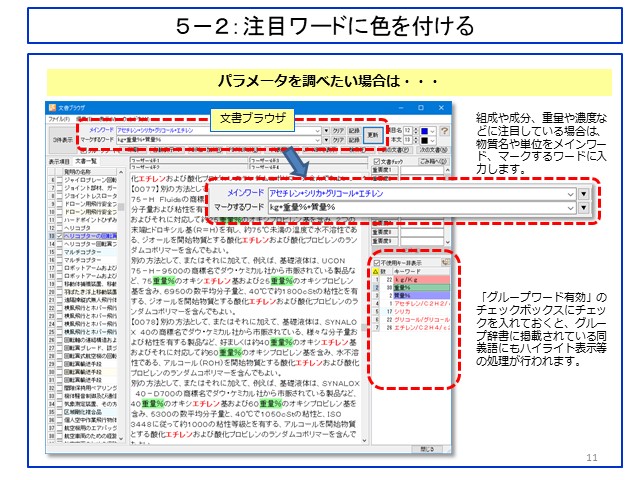Viewport: 640px width, 480px height.
Task: Click 記録 button on マークするワード row
Action: tap(353, 140)
